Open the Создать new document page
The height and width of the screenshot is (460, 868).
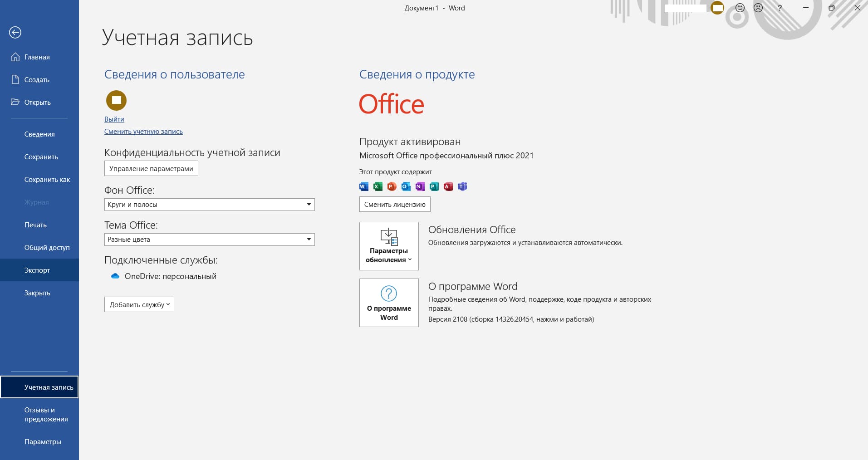coord(39,80)
